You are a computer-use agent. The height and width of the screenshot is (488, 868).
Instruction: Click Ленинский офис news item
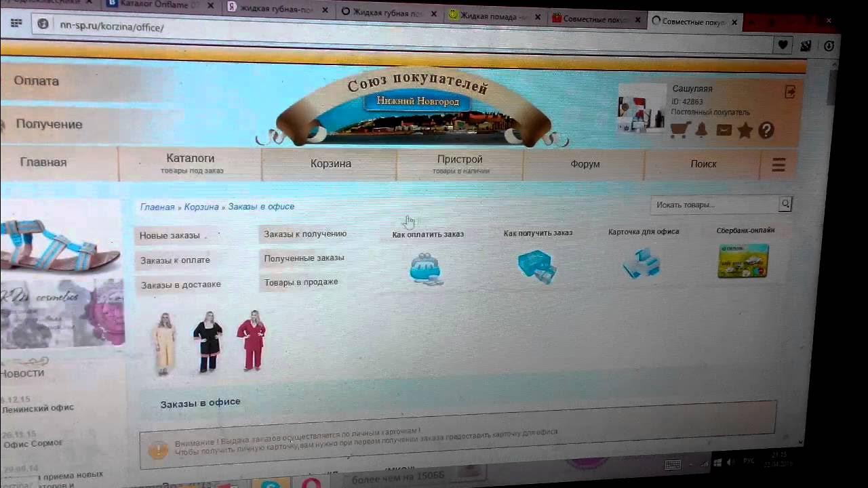(x=38, y=408)
